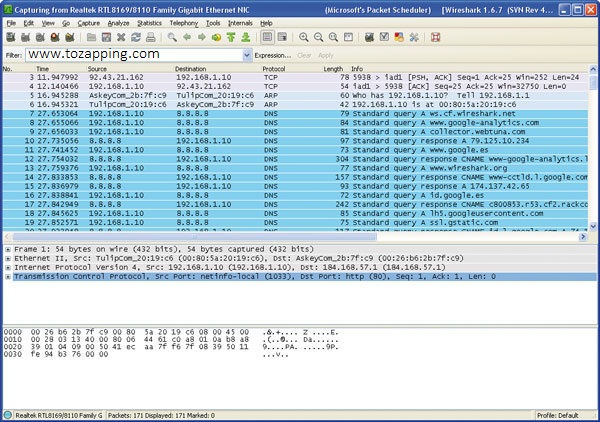This screenshot has height=422, width=600.
Task: Click the Profile: Default status entry
Action: click(x=558, y=415)
